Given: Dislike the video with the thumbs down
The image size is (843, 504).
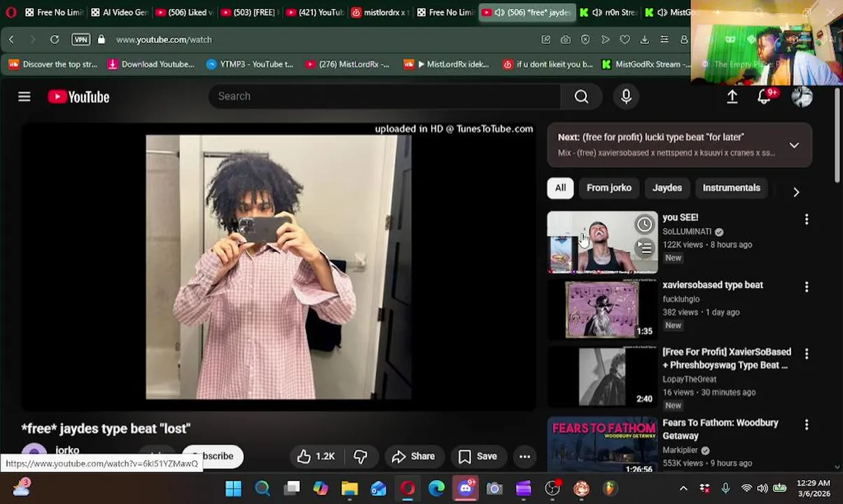Looking at the screenshot, I should tap(360, 456).
